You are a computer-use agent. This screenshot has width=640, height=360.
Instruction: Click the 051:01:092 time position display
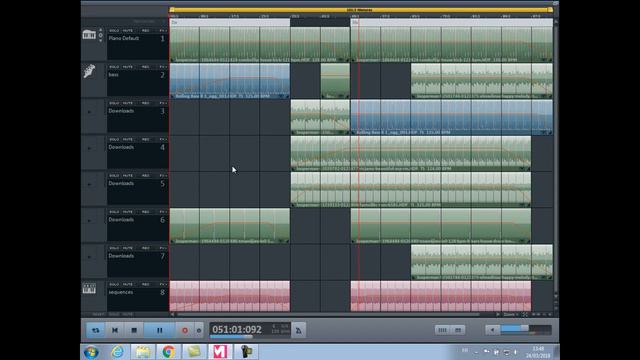[x=237, y=329]
